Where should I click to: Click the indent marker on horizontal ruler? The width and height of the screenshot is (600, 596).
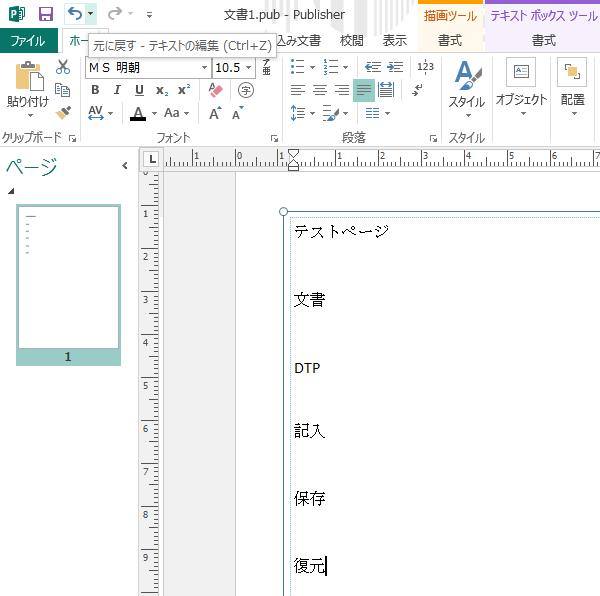pos(293,160)
